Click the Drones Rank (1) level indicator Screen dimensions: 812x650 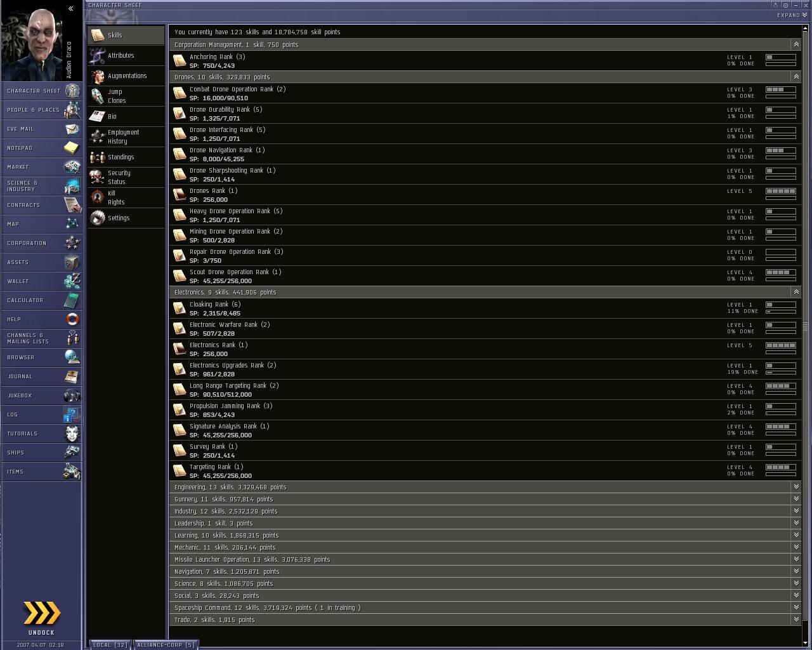tap(781, 191)
